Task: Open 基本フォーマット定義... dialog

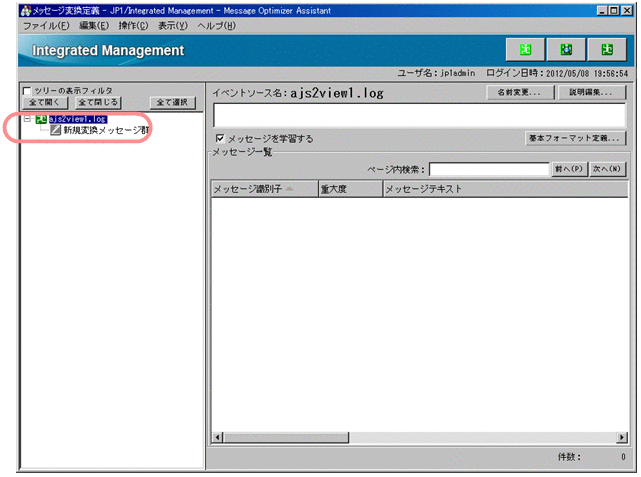Action: [x=575, y=138]
